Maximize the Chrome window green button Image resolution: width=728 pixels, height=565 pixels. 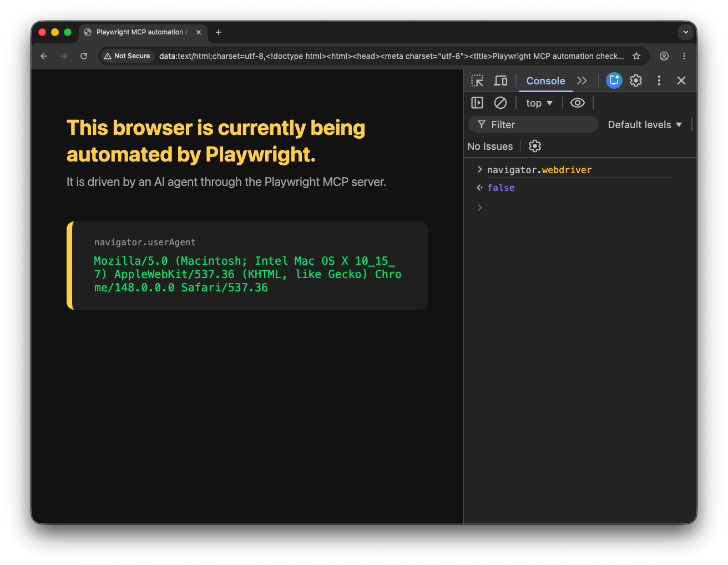68,32
